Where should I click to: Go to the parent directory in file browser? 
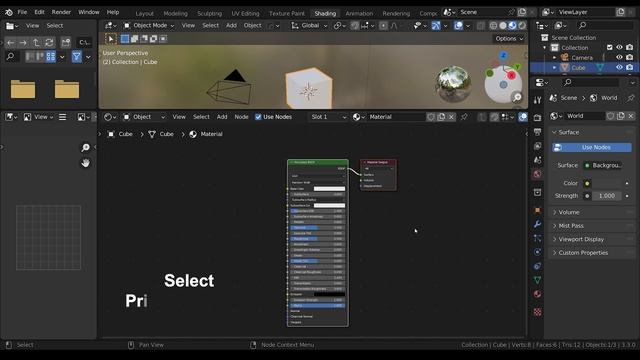tap(36, 42)
